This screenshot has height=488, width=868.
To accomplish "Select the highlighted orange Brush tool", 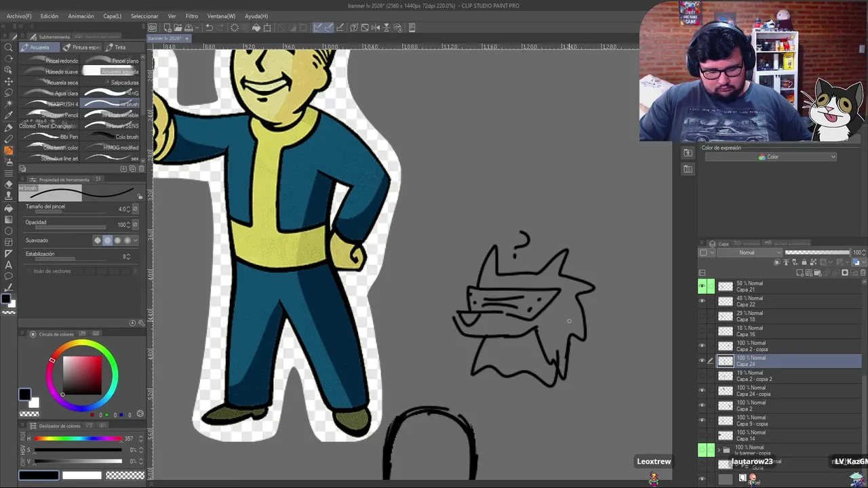I will click(x=8, y=150).
